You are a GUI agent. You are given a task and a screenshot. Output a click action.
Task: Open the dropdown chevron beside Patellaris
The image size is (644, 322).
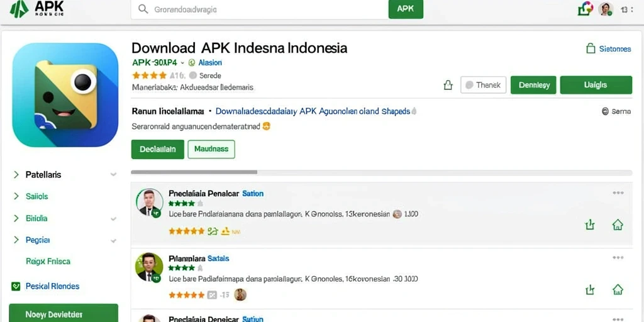click(113, 175)
